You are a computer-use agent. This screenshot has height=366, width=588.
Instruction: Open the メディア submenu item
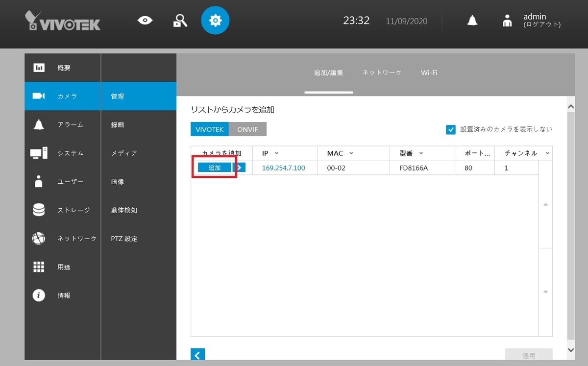point(139,153)
